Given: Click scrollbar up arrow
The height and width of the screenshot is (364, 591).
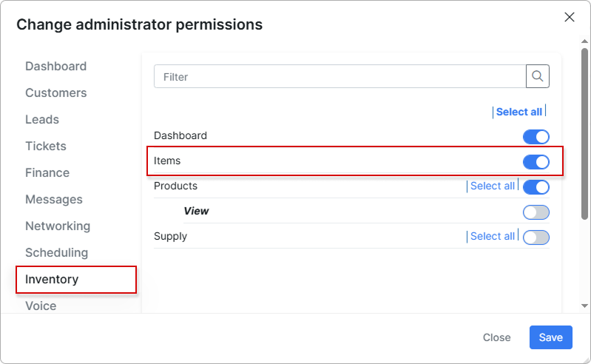Looking at the screenshot, I should click(584, 41).
